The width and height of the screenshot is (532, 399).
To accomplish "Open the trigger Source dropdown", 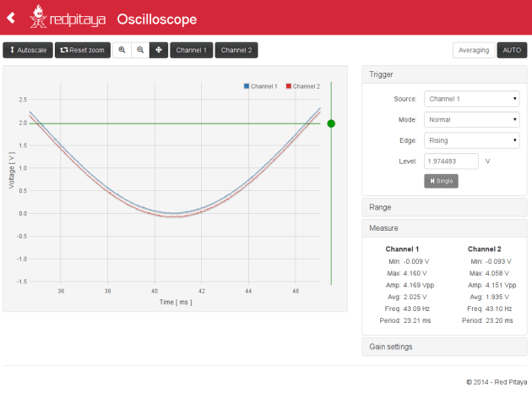I will pos(471,99).
